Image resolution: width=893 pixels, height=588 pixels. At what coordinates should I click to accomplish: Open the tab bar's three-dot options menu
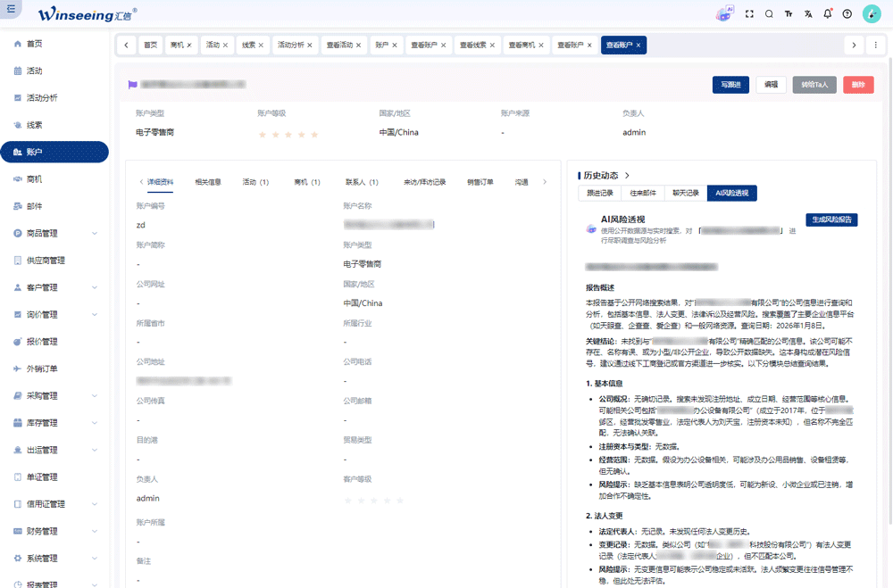tap(875, 45)
